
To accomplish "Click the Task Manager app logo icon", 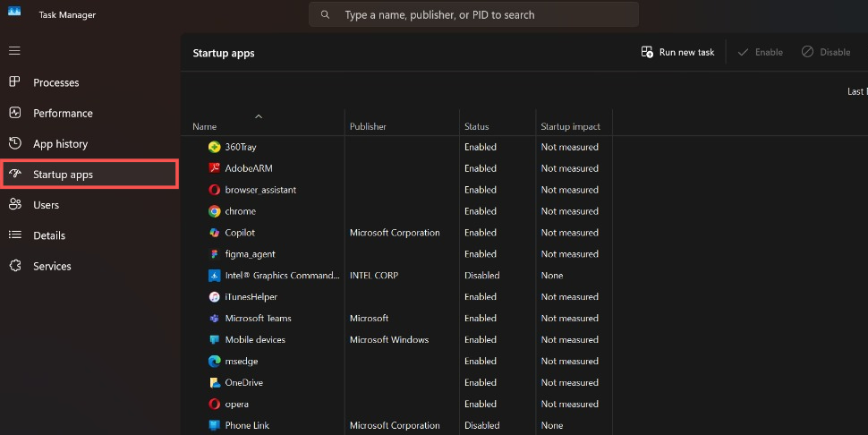I will point(14,11).
